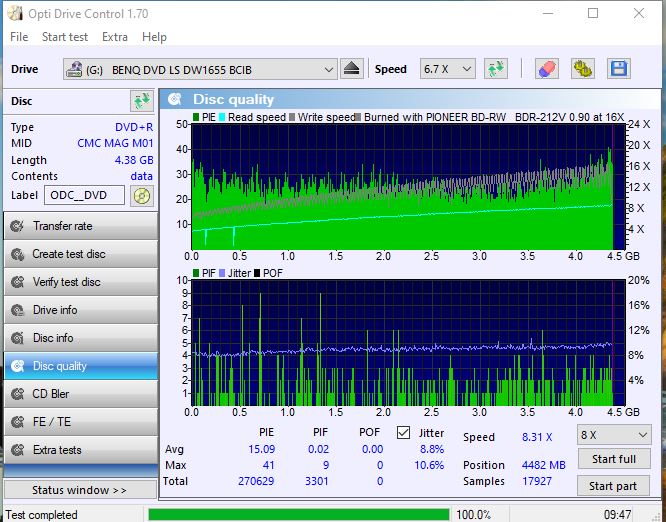
Task: Click the refresh disc icon in Disc panel
Action: 141,101
